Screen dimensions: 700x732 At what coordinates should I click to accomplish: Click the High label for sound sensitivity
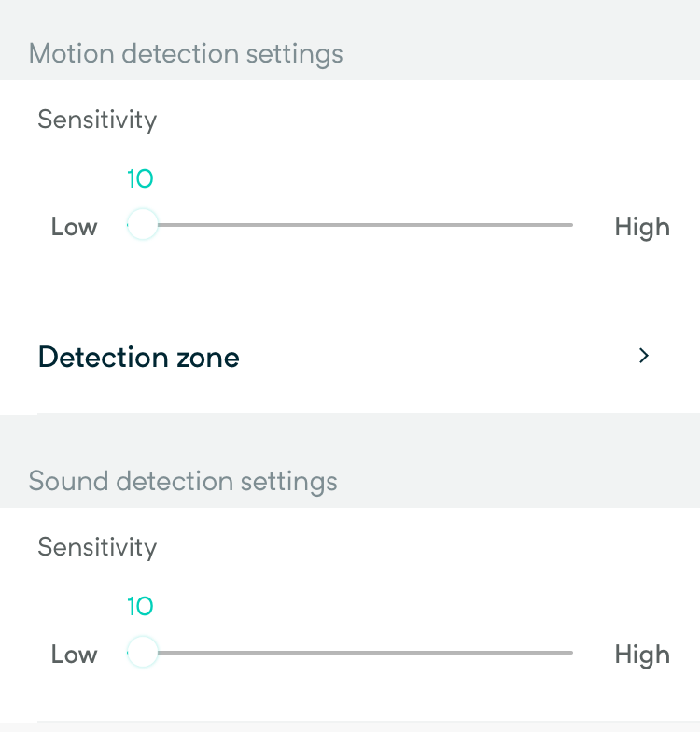642,655
